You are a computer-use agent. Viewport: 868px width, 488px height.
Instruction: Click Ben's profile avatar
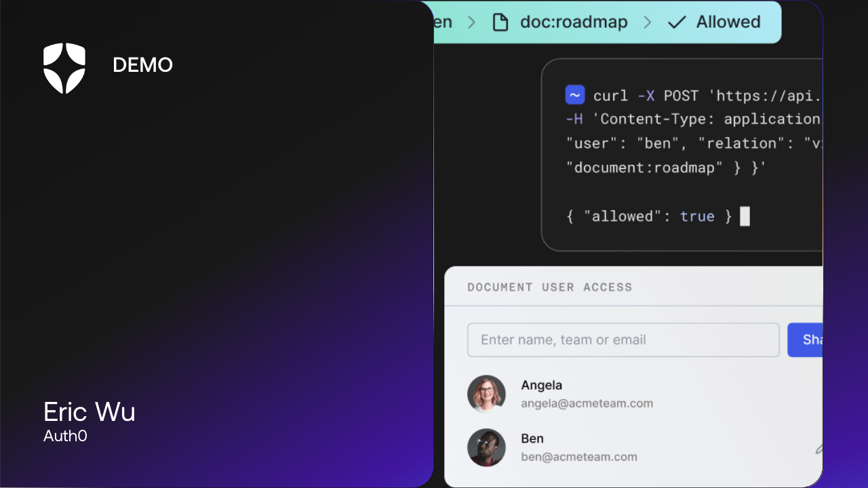(486, 447)
